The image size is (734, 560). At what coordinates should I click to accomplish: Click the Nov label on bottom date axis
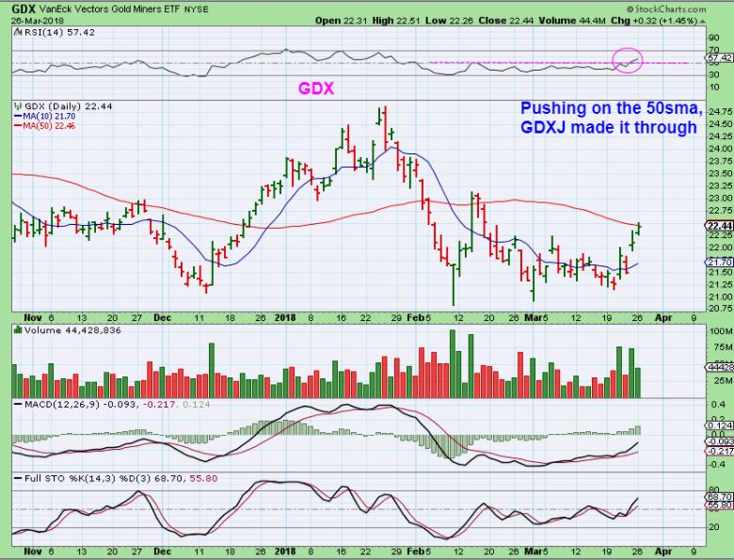coord(33,552)
